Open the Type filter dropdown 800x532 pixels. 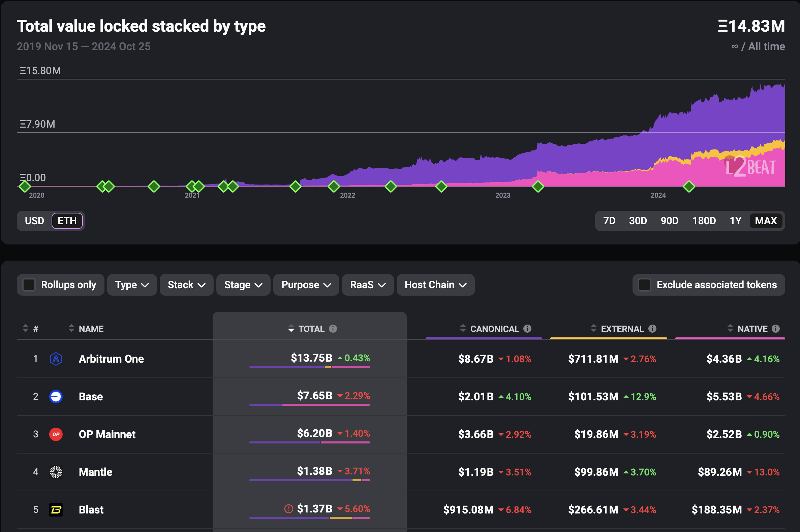(132, 285)
